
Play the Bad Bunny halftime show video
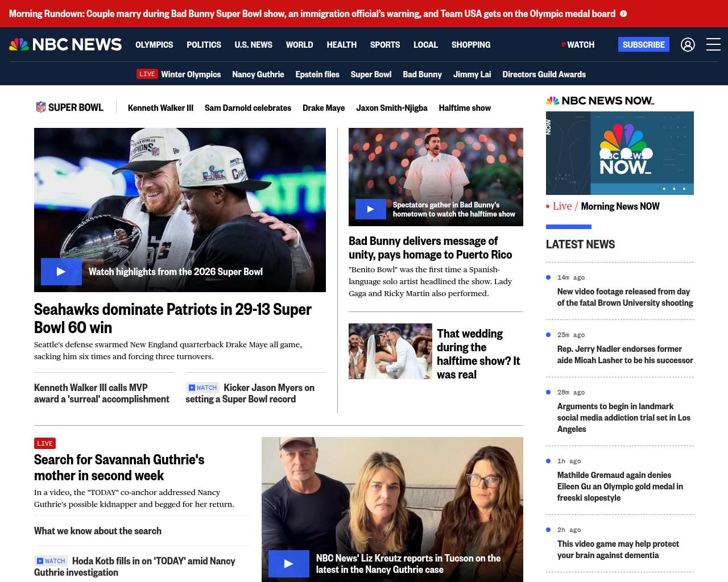[x=370, y=209]
